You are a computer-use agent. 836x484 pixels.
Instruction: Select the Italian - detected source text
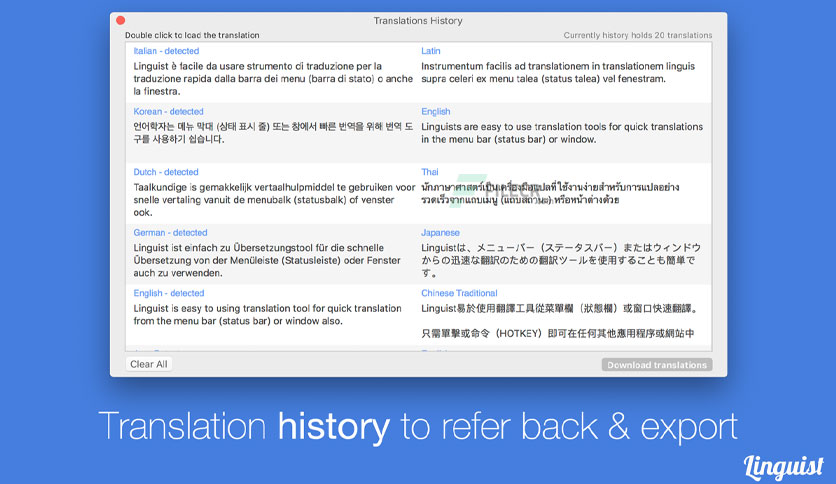coord(273,79)
